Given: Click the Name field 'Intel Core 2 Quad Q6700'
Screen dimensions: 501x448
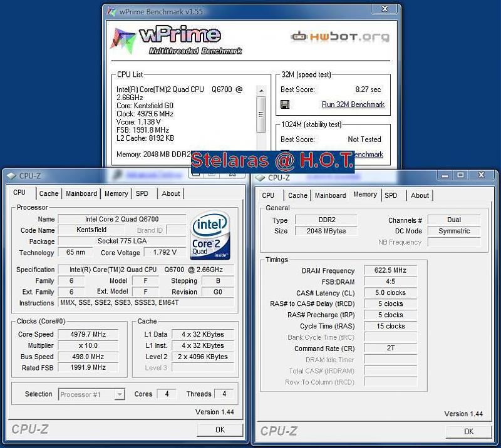Looking at the screenshot, I should pyautogui.click(x=121, y=219).
